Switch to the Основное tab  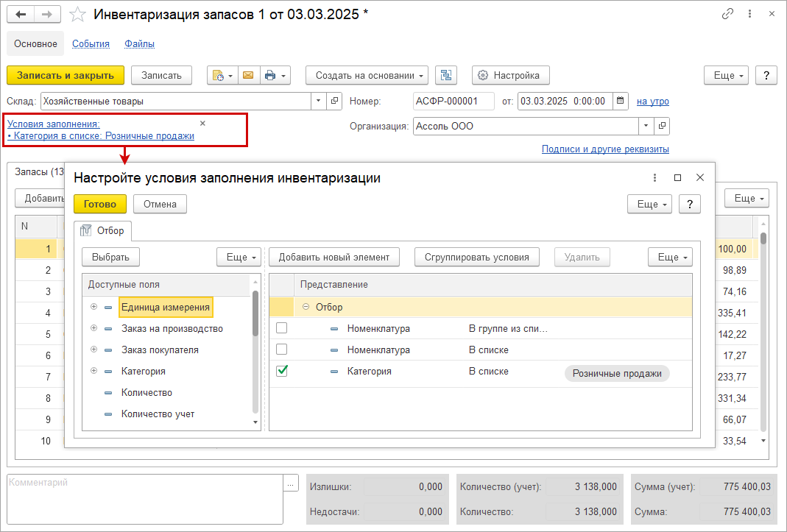[x=35, y=43]
